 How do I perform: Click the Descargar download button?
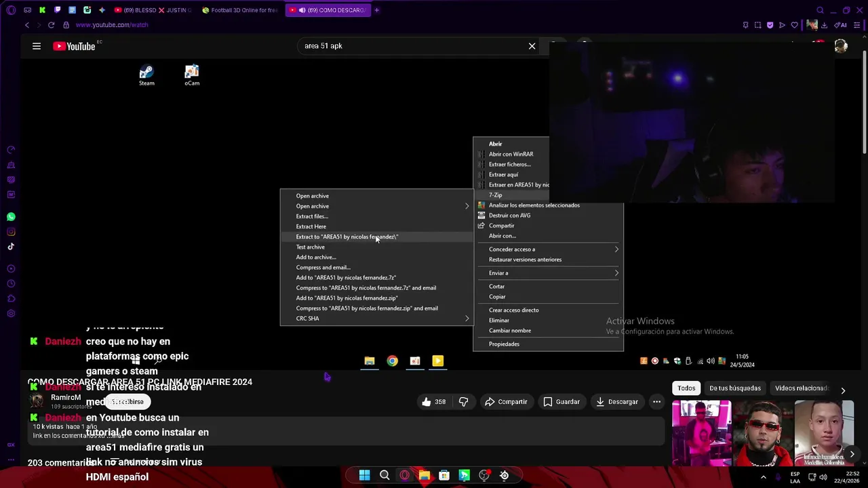tap(617, 402)
